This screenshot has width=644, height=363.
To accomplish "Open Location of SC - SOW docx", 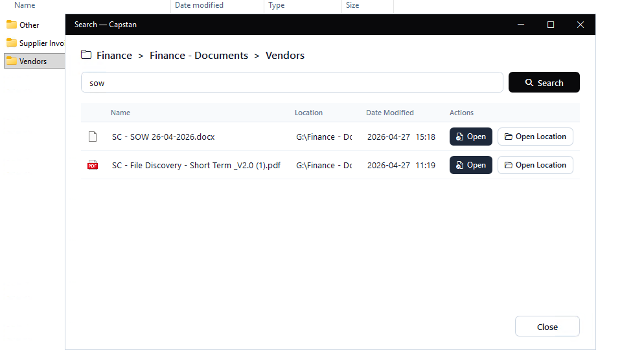I will click(x=535, y=137).
